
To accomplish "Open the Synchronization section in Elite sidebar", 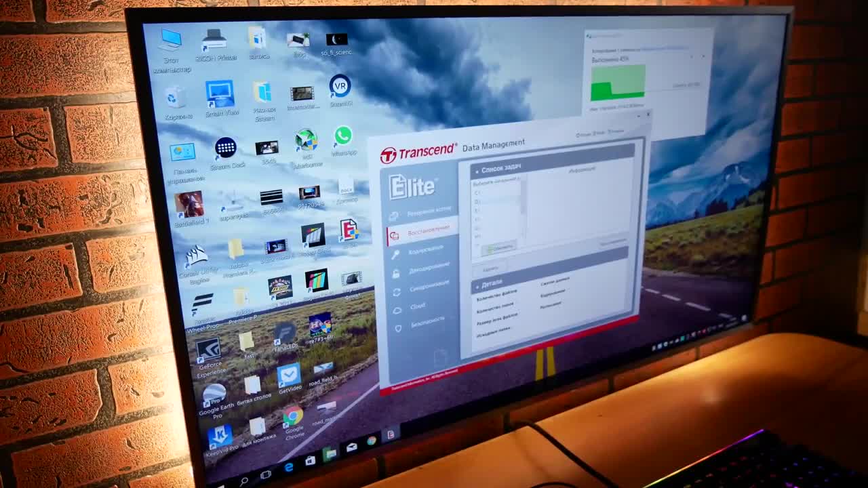I will [x=422, y=289].
